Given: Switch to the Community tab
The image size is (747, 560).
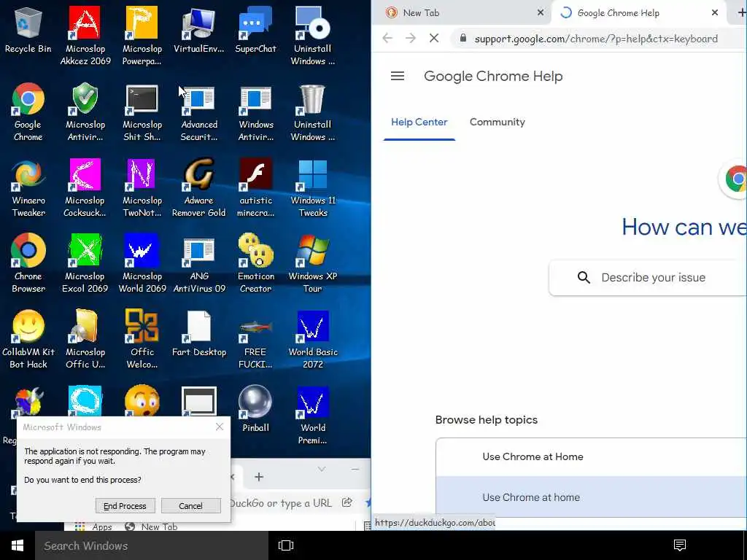Looking at the screenshot, I should (x=498, y=122).
